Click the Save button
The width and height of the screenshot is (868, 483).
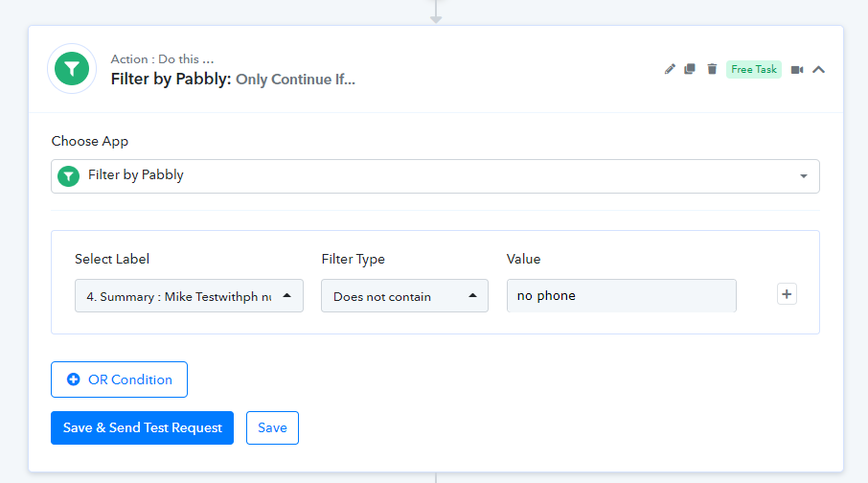[x=272, y=427]
